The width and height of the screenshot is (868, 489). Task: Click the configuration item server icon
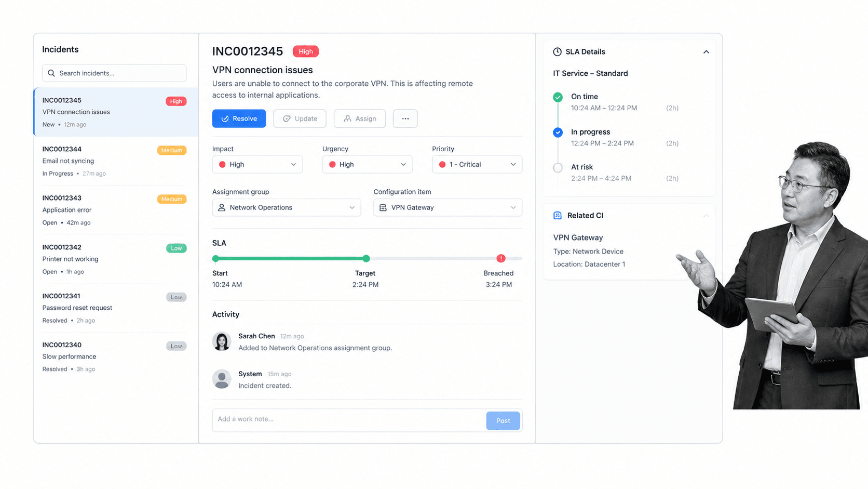(x=383, y=207)
